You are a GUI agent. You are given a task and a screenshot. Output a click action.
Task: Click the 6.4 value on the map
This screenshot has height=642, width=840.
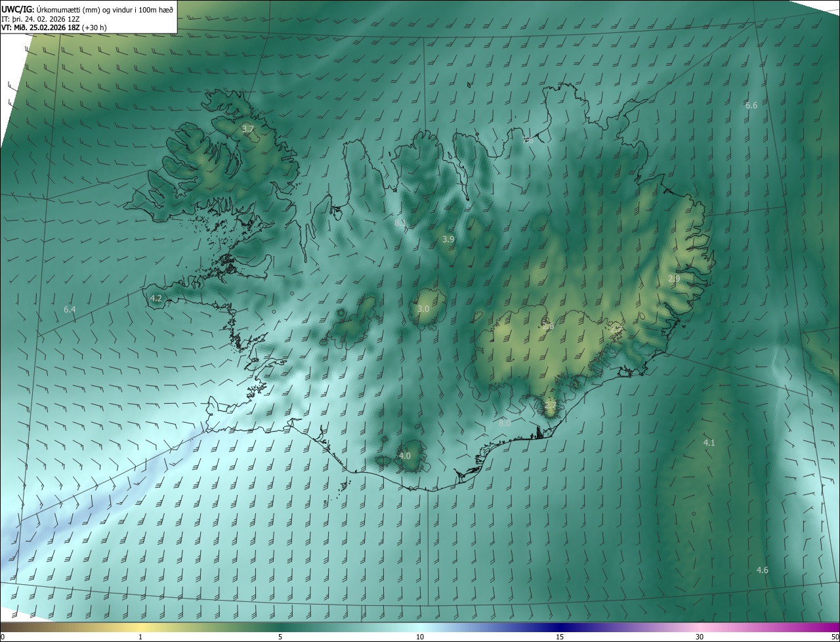[70, 309]
